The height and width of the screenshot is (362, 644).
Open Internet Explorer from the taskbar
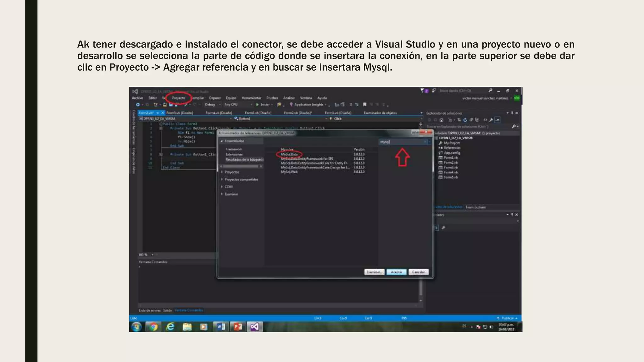pyautogui.click(x=170, y=327)
